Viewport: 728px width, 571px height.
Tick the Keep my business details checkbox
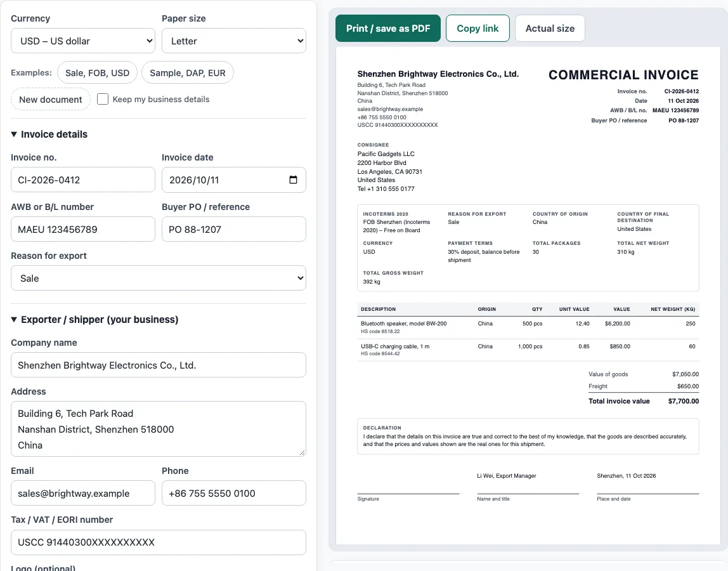click(103, 99)
